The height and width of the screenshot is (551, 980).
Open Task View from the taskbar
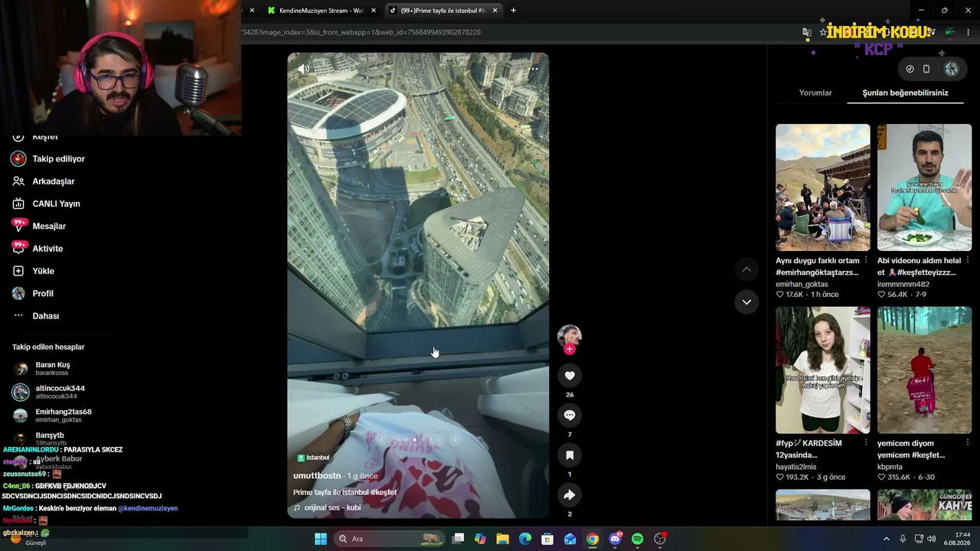pos(458,539)
